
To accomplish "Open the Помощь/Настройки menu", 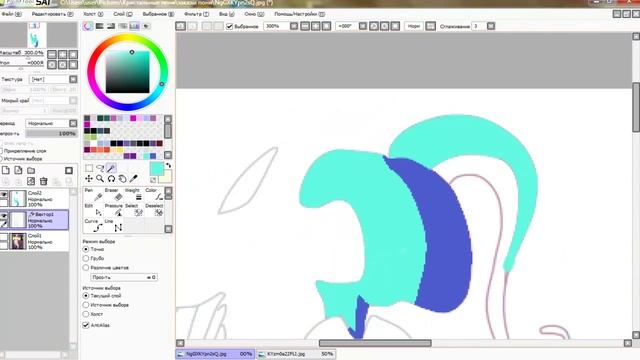I will pos(300,14).
